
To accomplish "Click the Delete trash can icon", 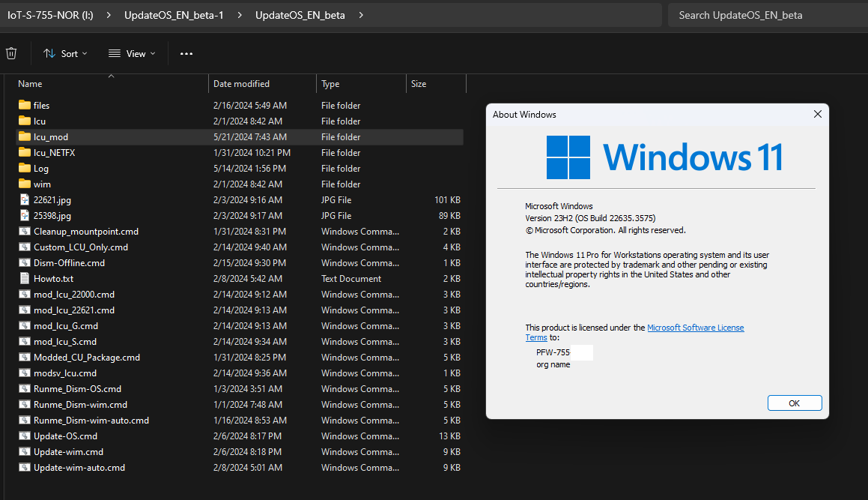I will [11, 53].
